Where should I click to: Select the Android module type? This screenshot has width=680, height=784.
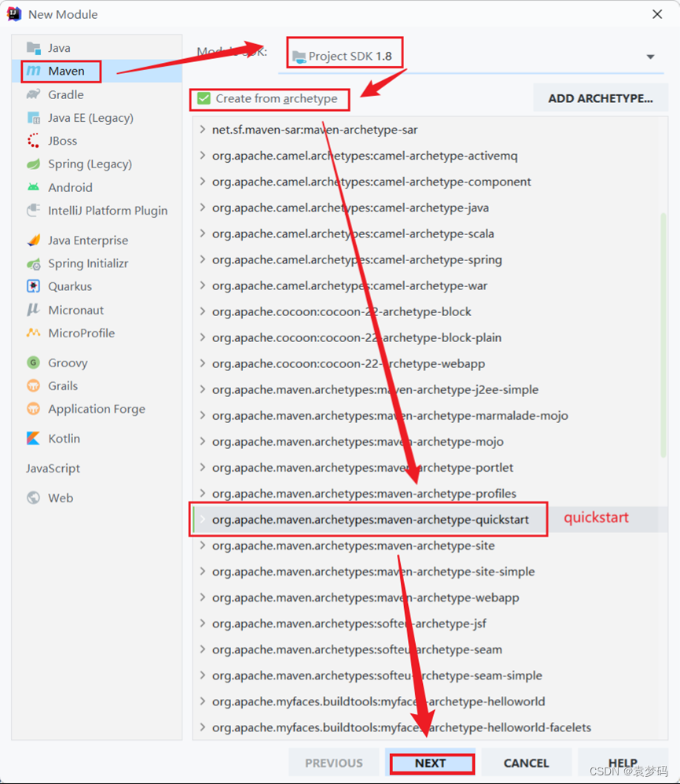click(x=97, y=187)
